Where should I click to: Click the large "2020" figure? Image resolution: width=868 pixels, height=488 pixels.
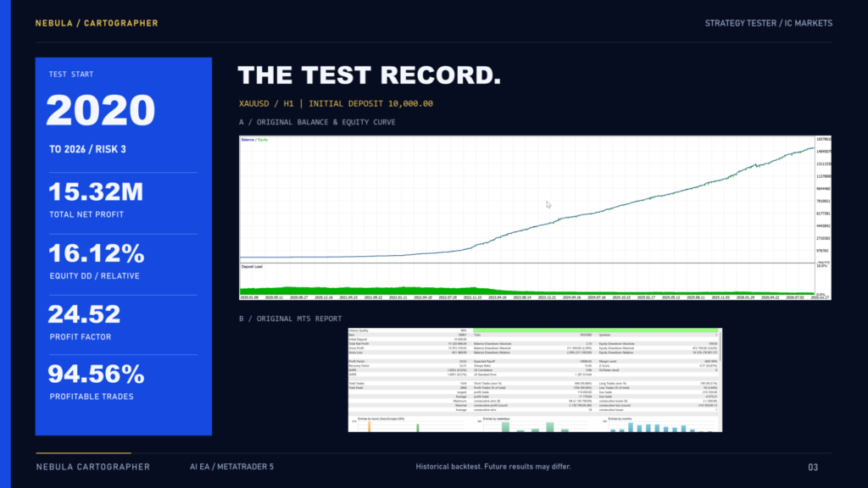101,110
